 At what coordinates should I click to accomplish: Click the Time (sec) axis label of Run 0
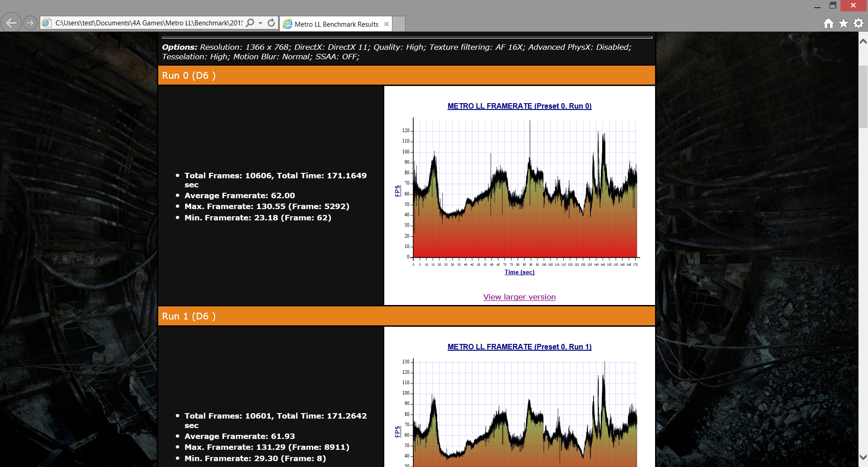[x=519, y=272]
